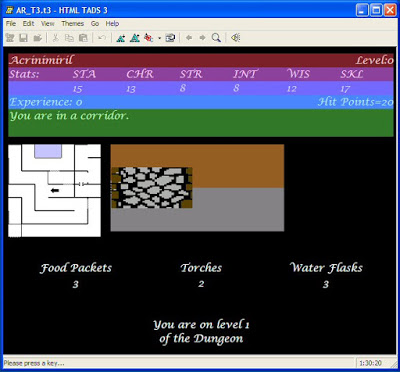This screenshot has height=372, width=400.
Task: Click the undo arrow icon
Action: (x=101, y=38)
